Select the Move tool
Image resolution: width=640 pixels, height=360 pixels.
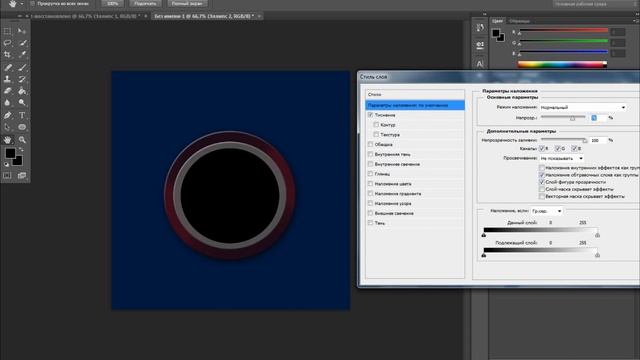22,31
